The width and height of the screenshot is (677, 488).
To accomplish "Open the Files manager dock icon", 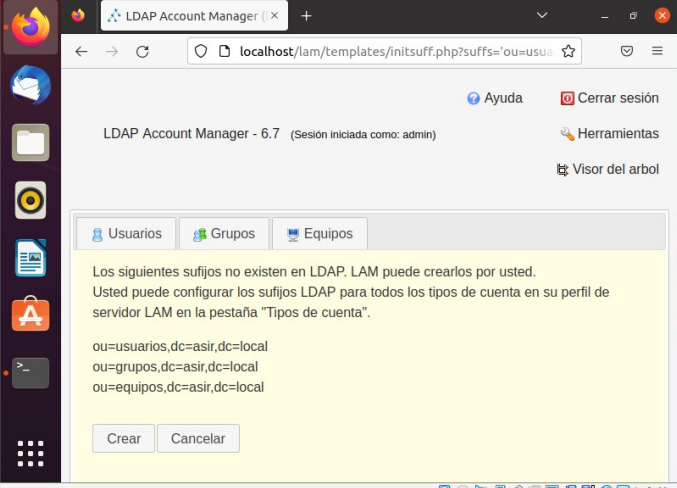I will [x=30, y=143].
